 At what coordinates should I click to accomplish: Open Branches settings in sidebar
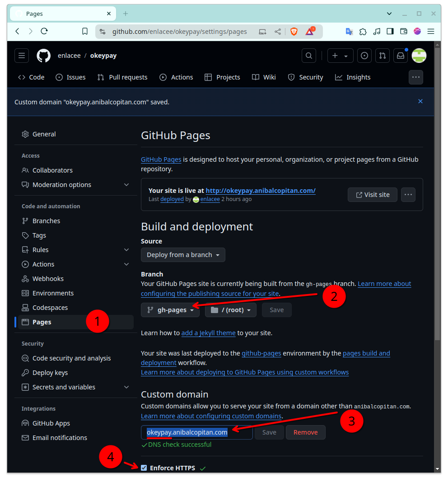point(76,221)
